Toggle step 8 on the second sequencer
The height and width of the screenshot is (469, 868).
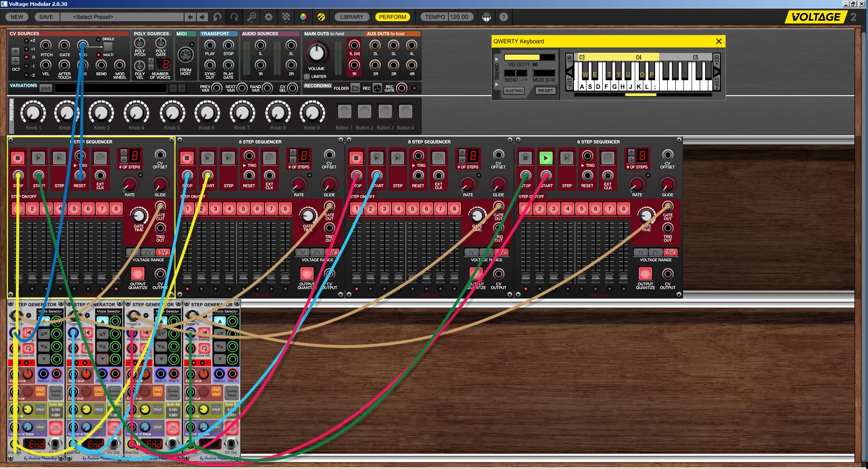click(285, 208)
